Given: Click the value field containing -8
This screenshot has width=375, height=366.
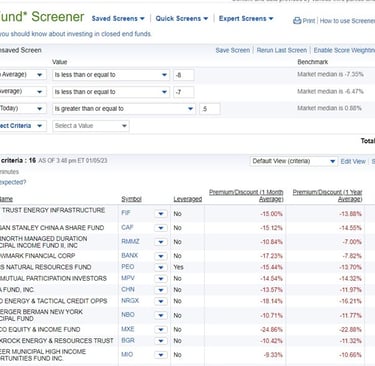Looking at the screenshot, I should point(184,75).
